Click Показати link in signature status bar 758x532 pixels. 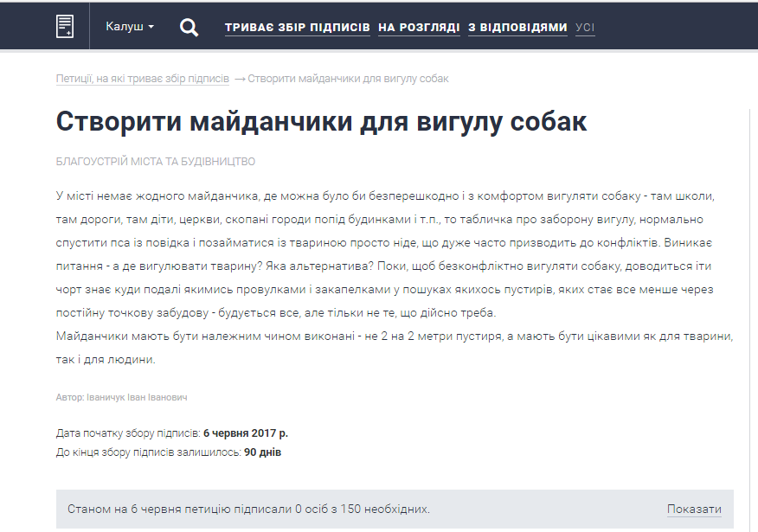point(694,509)
